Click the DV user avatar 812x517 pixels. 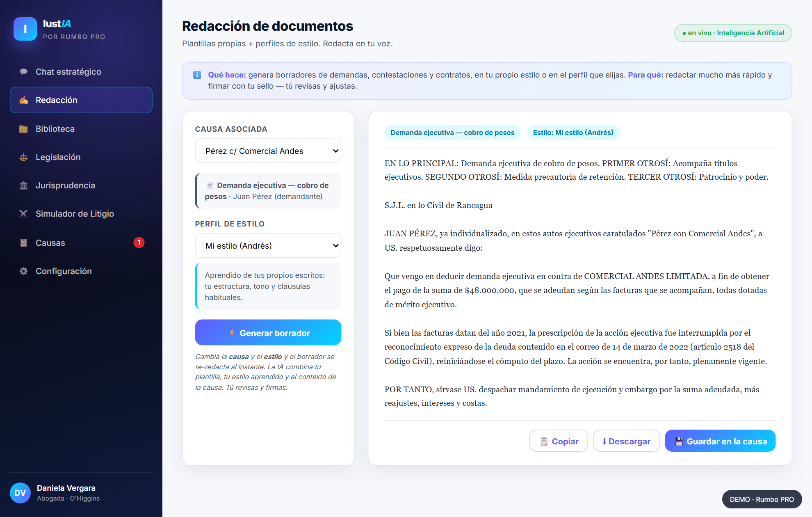tap(21, 493)
